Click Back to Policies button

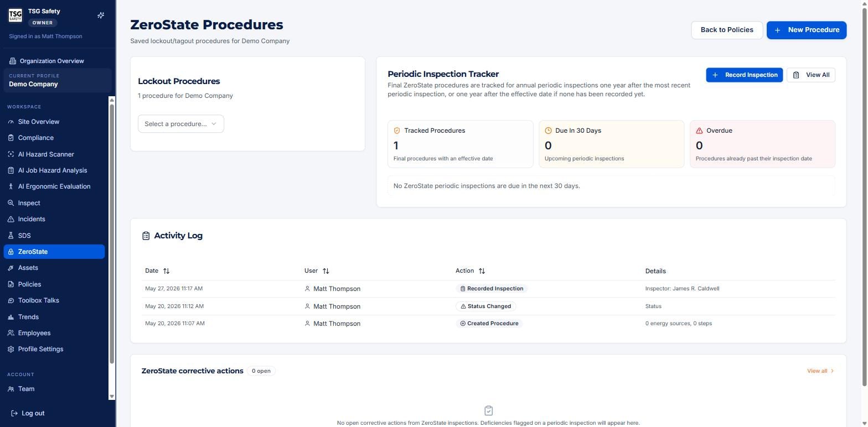coord(727,30)
